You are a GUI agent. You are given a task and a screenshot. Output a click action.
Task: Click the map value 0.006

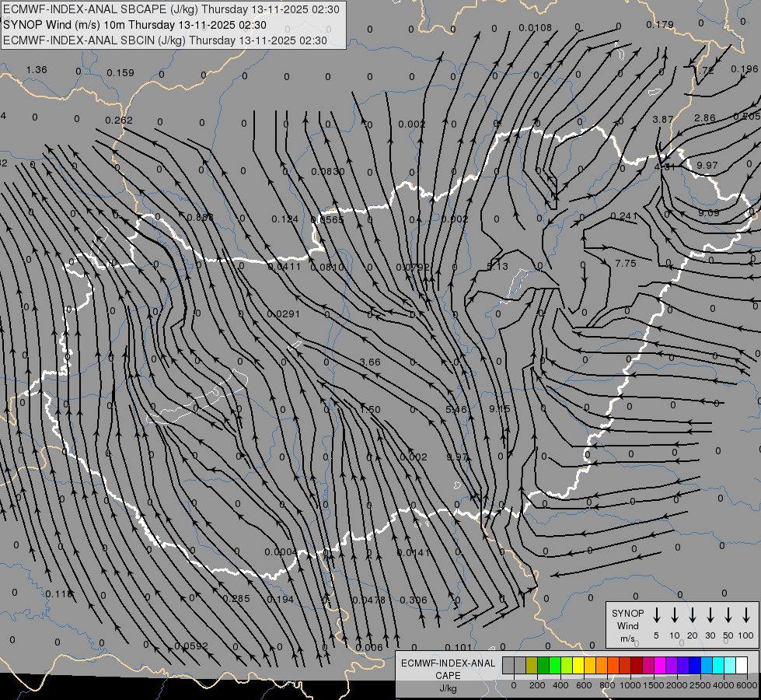click(x=369, y=648)
